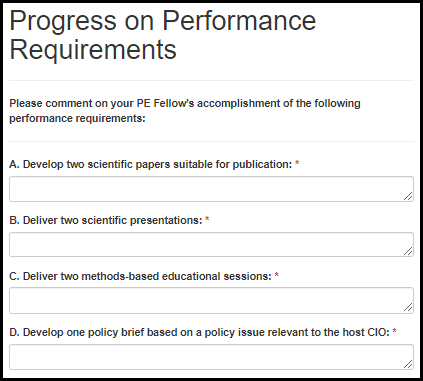Click the 'D. Develop one policy brief' label

pos(199,332)
